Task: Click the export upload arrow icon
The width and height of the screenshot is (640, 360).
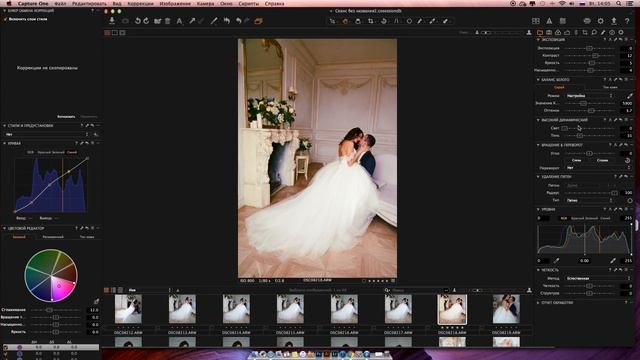Action: pyautogui.click(x=614, y=21)
